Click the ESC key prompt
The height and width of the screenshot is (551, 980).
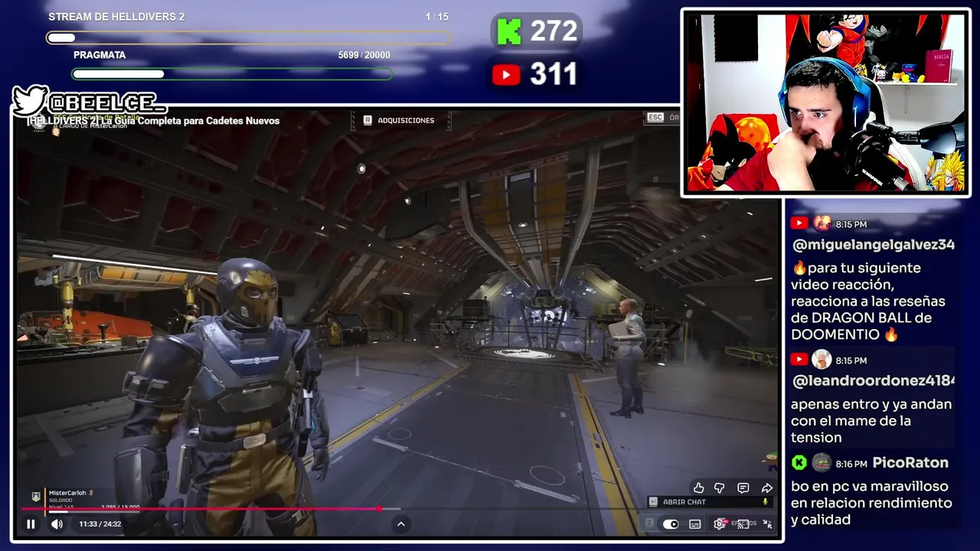(655, 117)
